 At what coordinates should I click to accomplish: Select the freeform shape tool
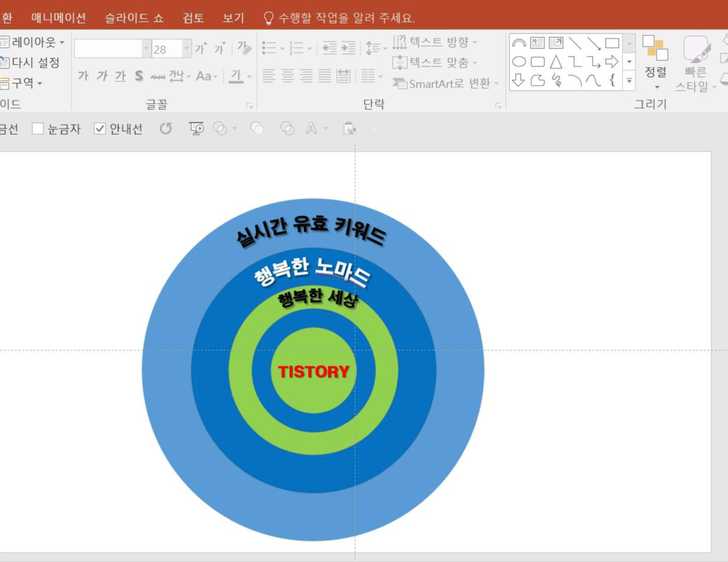pos(537,80)
